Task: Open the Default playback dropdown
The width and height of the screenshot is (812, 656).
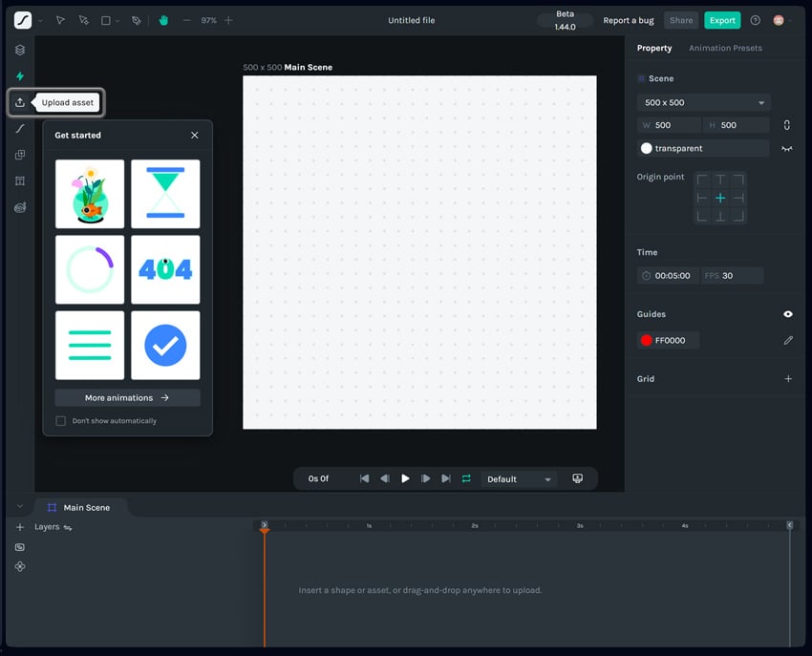Action: tap(519, 479)
